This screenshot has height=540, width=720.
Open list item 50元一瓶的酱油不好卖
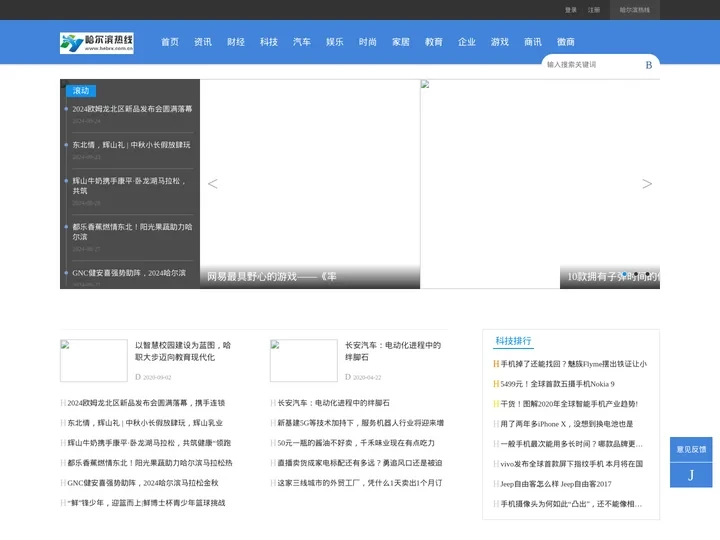356,443
